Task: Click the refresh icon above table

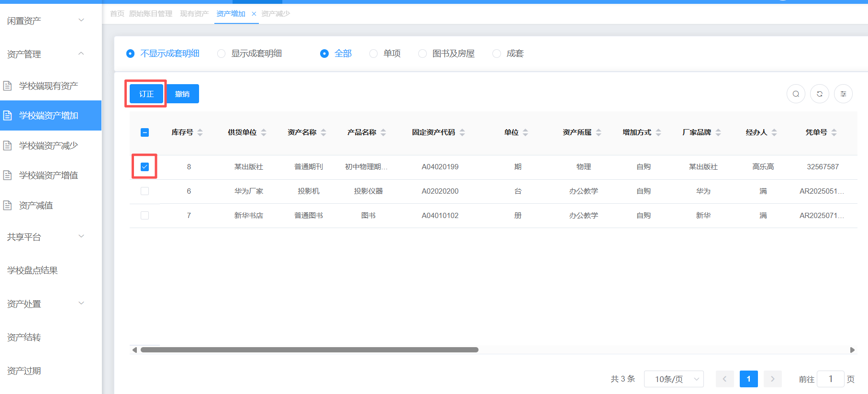Action: tap(819, 94)
